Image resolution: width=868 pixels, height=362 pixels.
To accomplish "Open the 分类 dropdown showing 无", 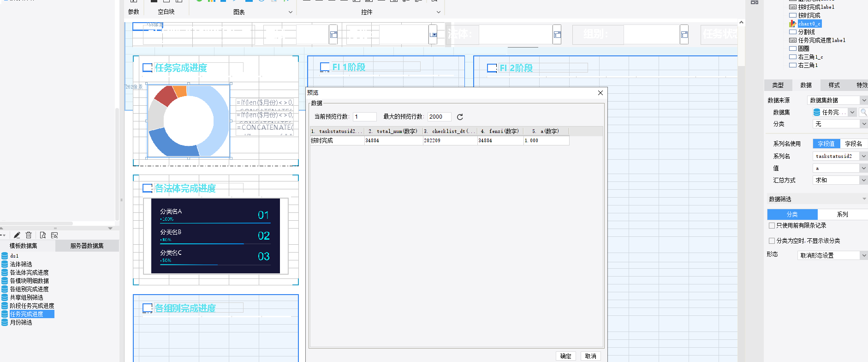I will 840,124.
